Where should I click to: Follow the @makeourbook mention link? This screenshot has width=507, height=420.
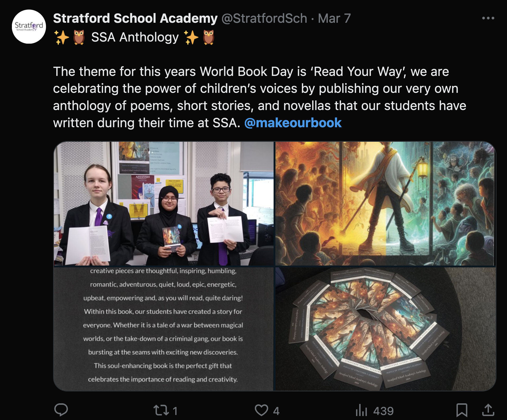[x=293, y=123]
